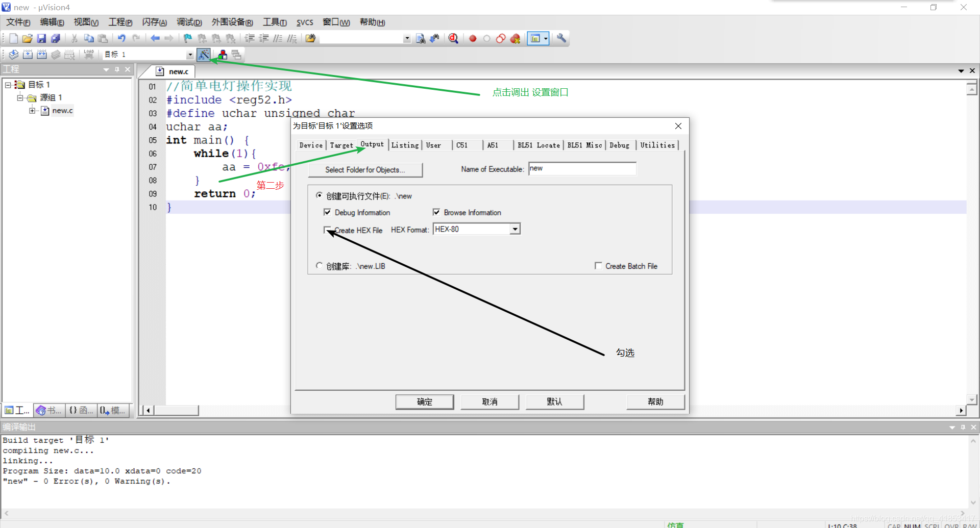Rebuild all target files icon
The height and width of the screenshot is (528, 980).
click(x=42, y=54)
